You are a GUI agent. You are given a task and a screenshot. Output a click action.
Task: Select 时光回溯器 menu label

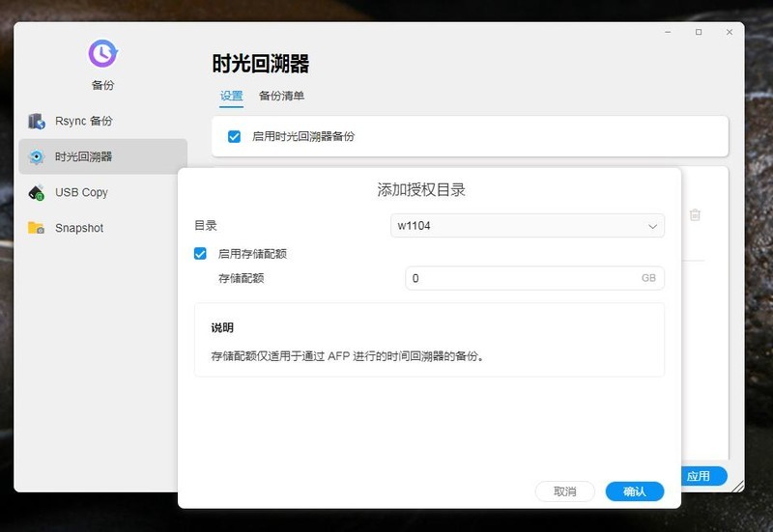pos(83,156)
